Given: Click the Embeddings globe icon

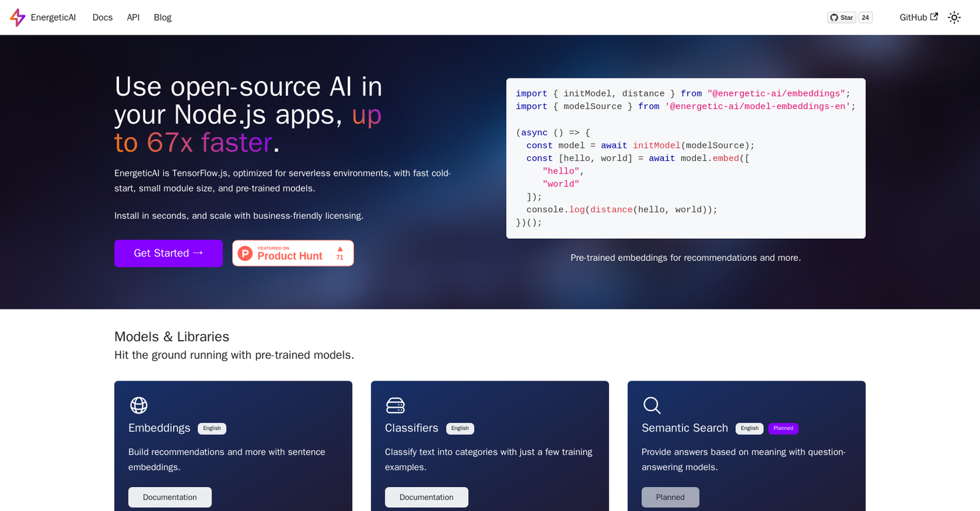Looking at the screenshot, I should [x=138, y=405].
